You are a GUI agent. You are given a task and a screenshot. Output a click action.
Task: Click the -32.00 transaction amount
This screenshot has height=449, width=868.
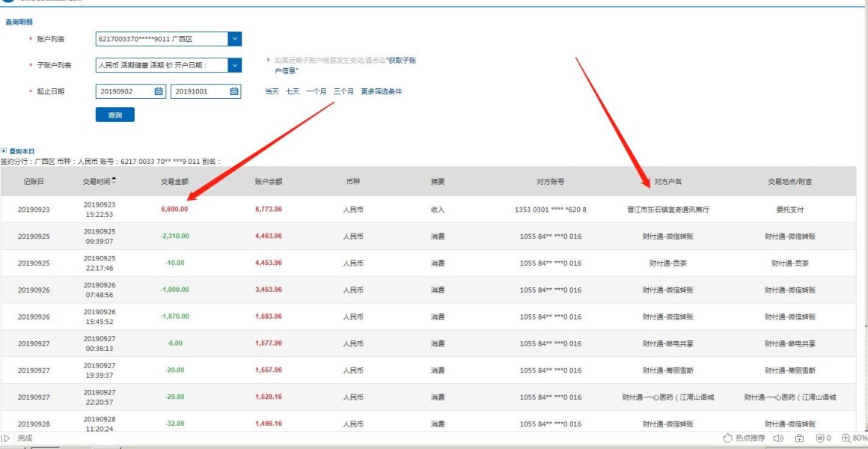pyautogui.click(x=174, y=424)
